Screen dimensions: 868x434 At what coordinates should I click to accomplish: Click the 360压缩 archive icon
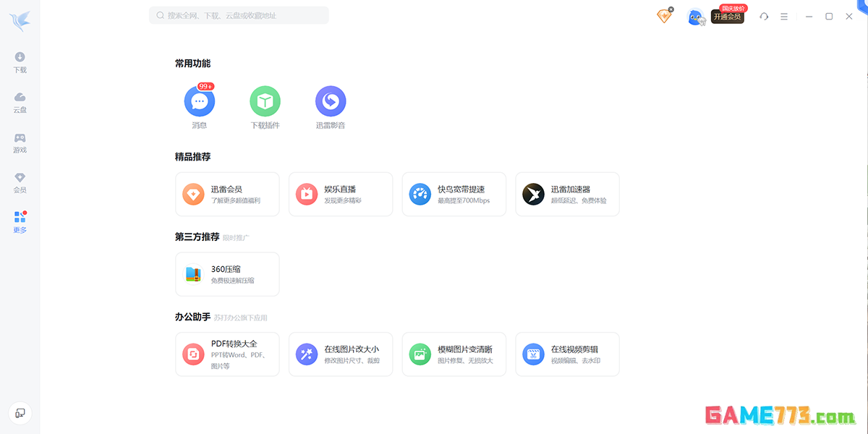click(x=193, y=274)
